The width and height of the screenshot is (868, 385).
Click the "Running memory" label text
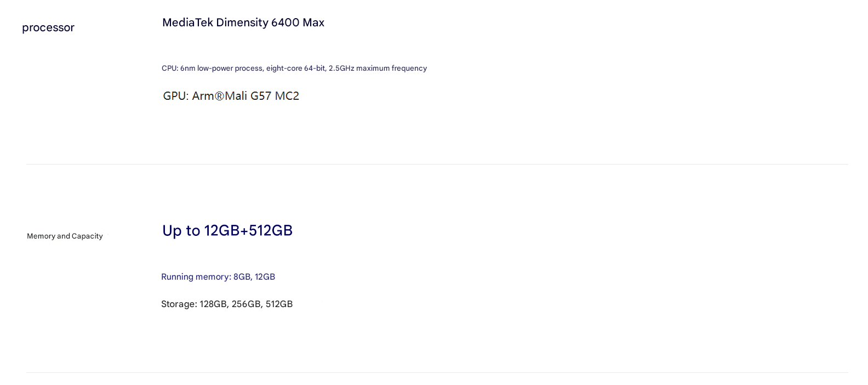tap(196, 277)
